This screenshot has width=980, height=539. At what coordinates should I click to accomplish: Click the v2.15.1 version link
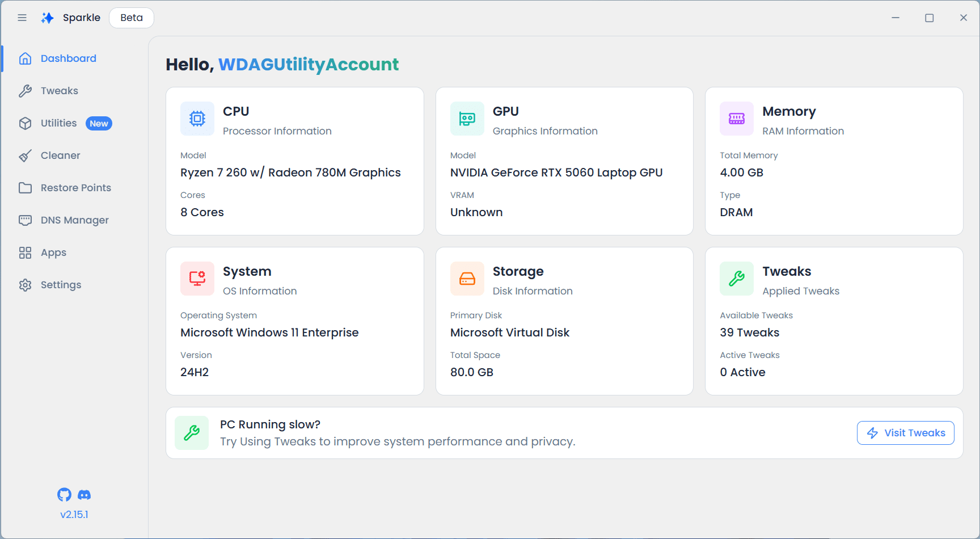point(74,515)
